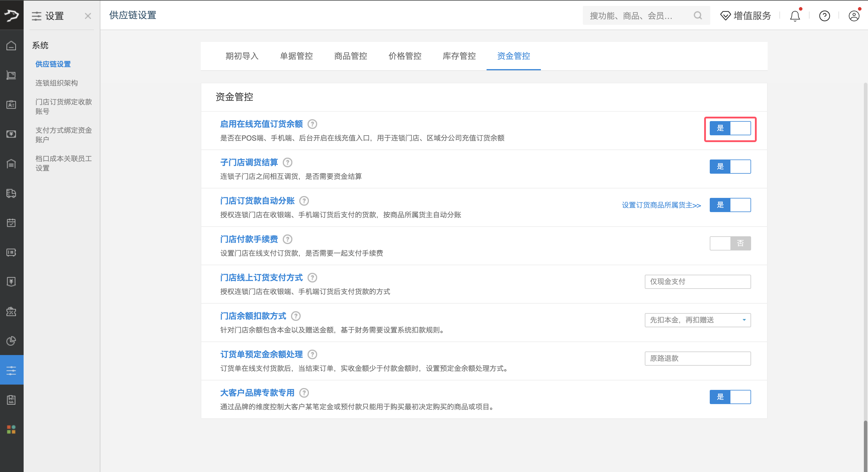Image resolution: width=868 pixels, height=472 pixels.
Task: Open the yen receipt icon in sidebar
Action: 12,281
